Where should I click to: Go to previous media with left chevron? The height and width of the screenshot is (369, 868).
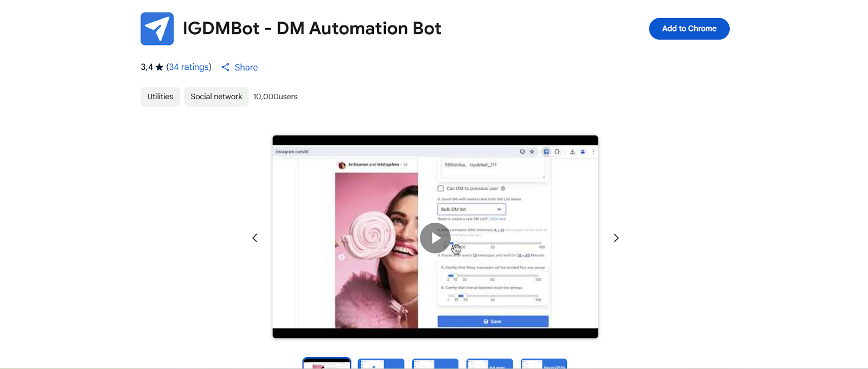(254, 238)
